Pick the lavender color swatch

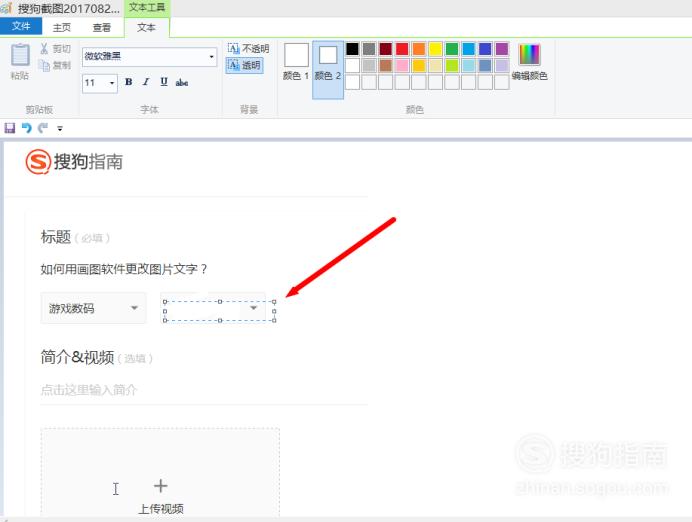pos(502,65)
